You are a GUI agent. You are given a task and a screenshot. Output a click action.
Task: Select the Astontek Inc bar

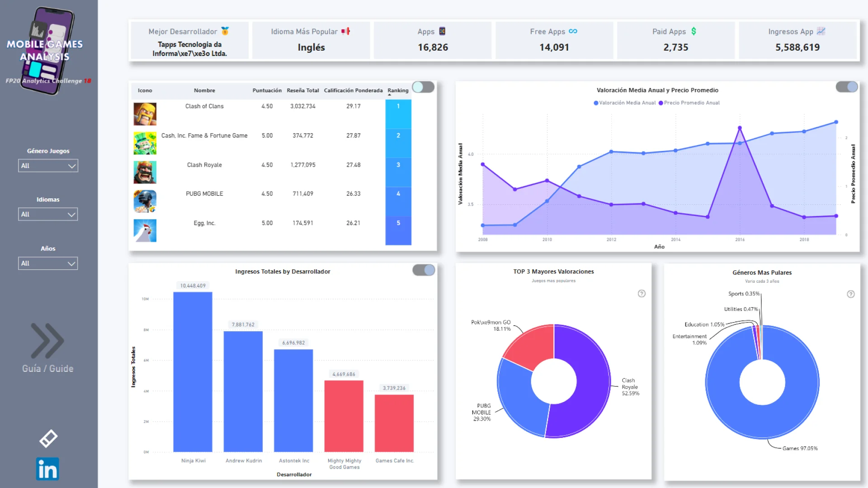point(293,400)
